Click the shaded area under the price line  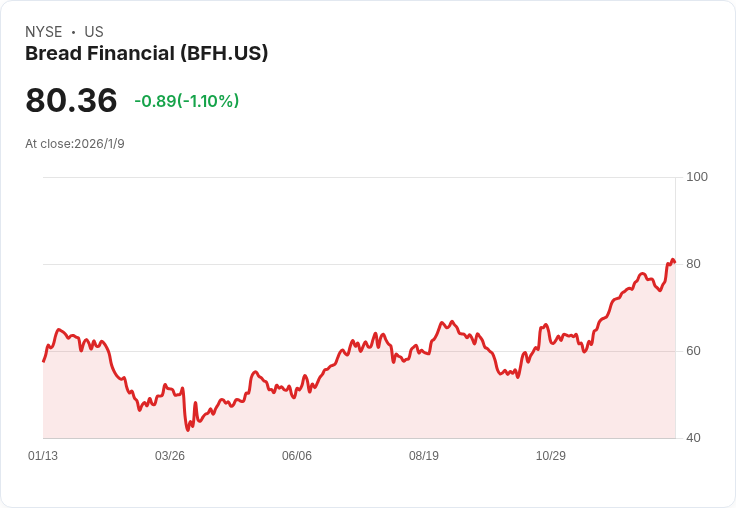click(400, 400)
